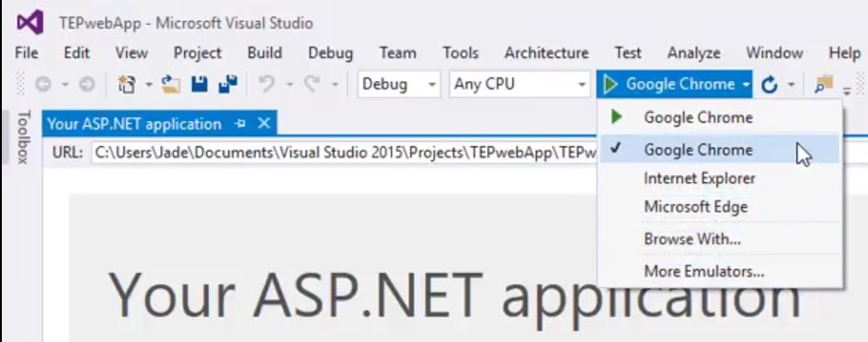Select top Google Chrome entry with play icon

(x=721, y=118)
